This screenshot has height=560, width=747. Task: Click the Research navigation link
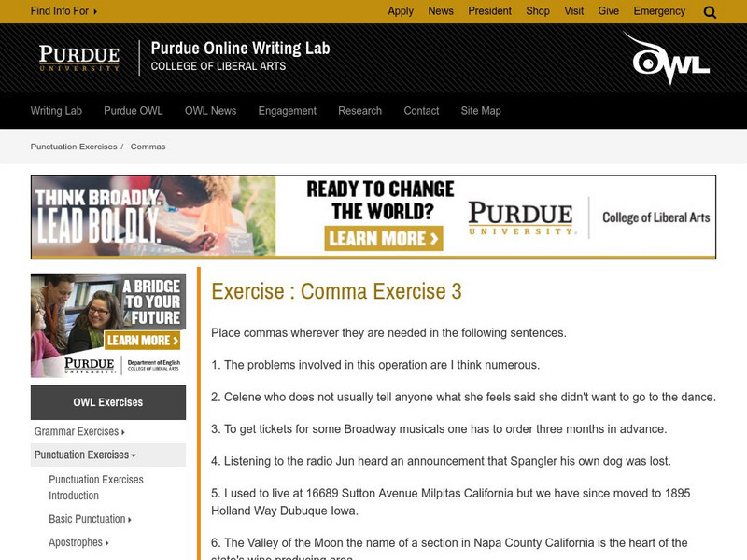(x=360, y=110)
